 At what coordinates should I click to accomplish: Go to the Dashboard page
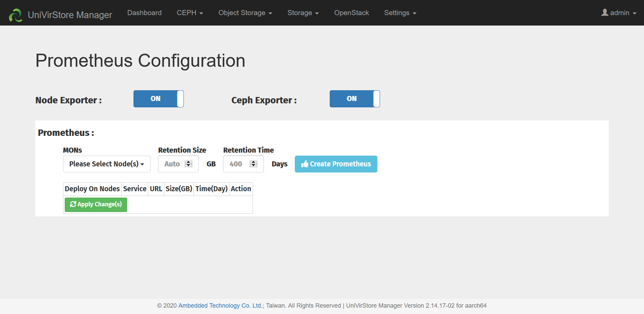pos(144,13)
